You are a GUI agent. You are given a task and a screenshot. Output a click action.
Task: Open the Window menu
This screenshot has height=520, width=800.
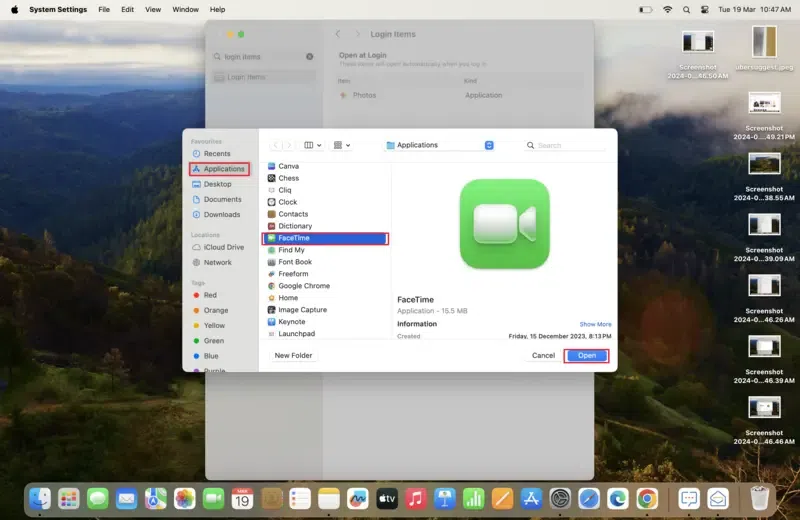point(185,9)
